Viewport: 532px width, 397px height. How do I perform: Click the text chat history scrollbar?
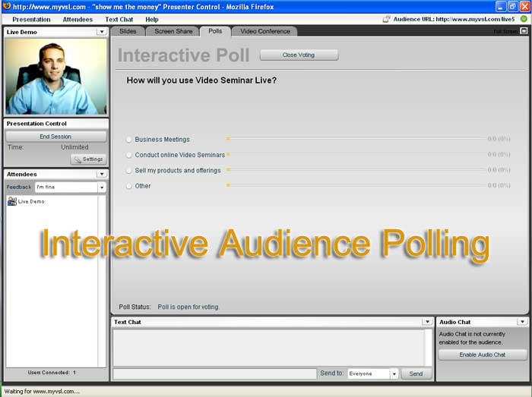pos(428,348)
